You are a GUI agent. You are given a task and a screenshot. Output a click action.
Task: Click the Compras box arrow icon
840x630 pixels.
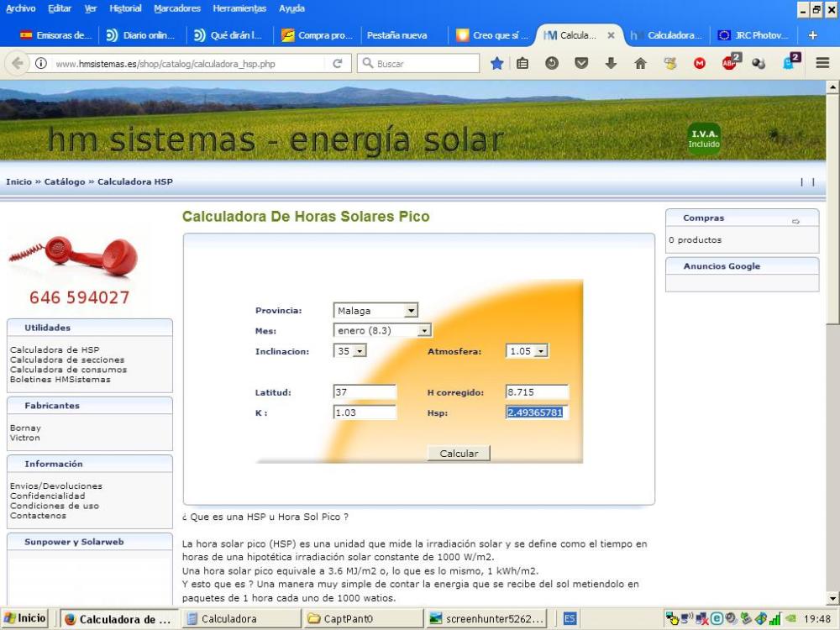point(795,221)
